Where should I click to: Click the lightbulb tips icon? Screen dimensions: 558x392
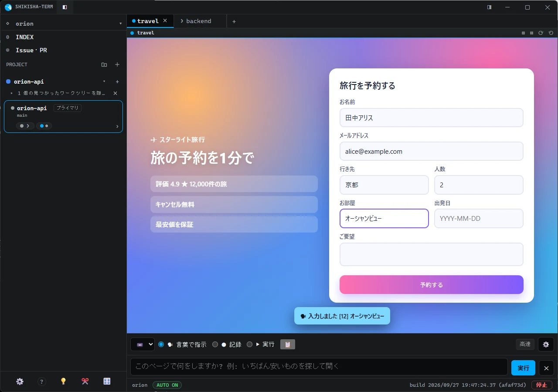63,381
